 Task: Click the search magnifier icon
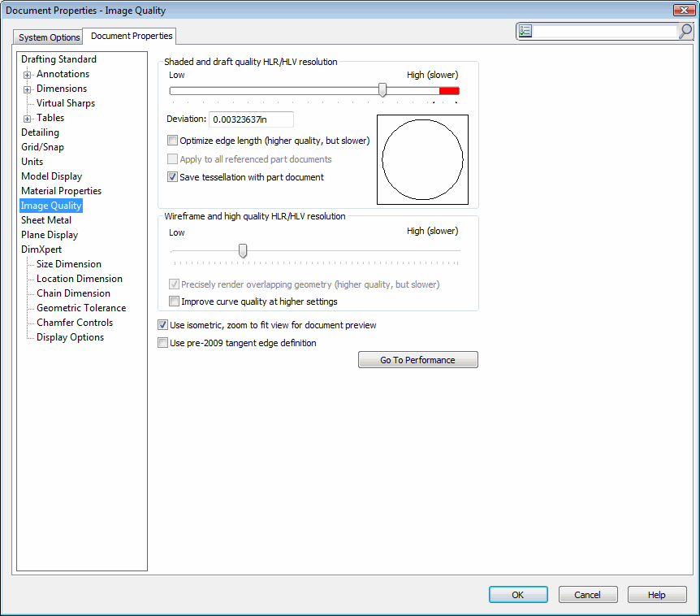tap(685, 31)
